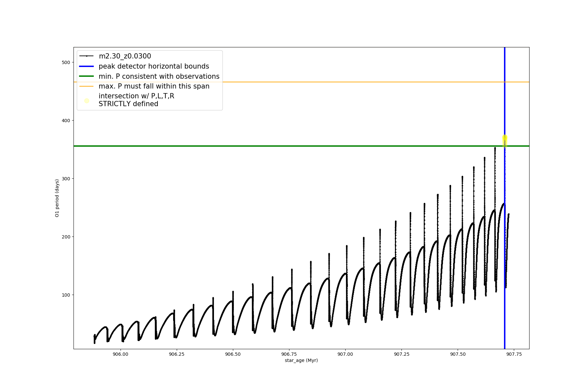Click the 907.75 x-axis tick label

click(x=514, y=354)
